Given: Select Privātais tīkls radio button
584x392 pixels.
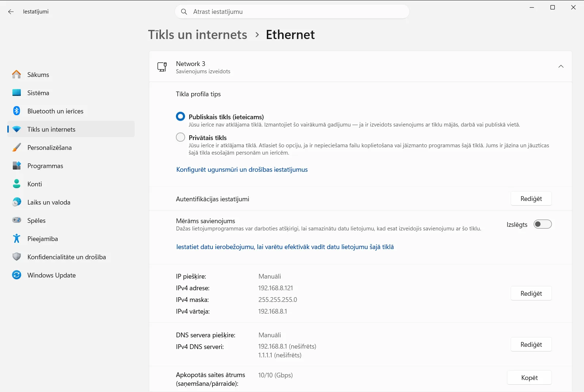Looking at the screenshot, I should coord(180,137).
